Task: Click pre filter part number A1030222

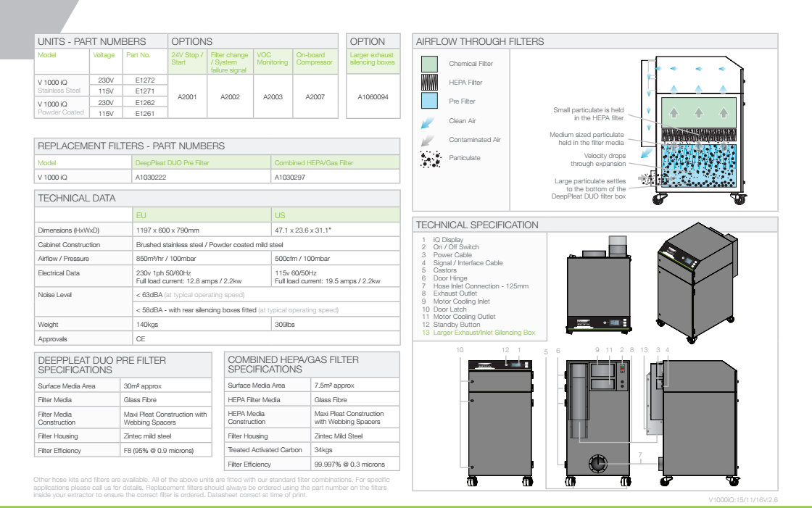Action: (151, 177)
